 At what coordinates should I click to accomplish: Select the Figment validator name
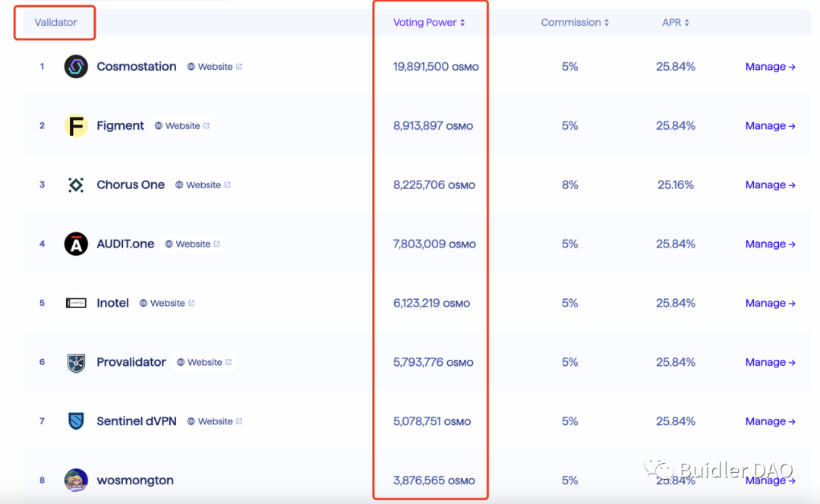pos(120,125)
